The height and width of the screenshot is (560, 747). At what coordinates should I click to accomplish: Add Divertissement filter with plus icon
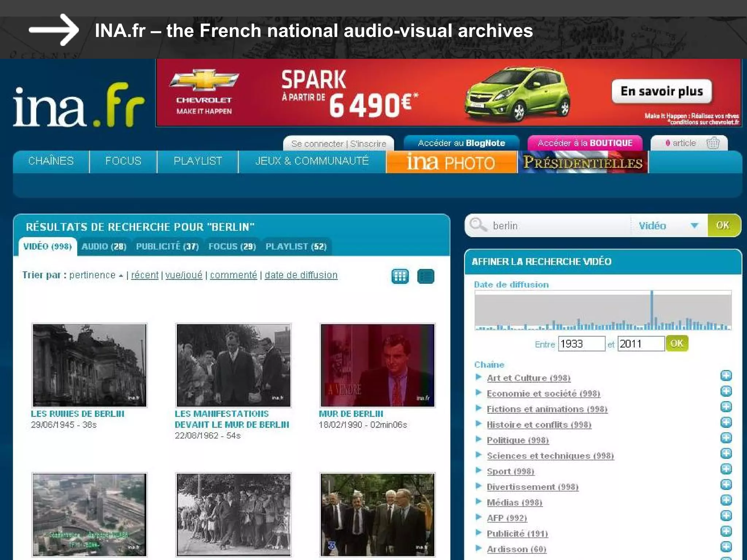tap(726, 485)
